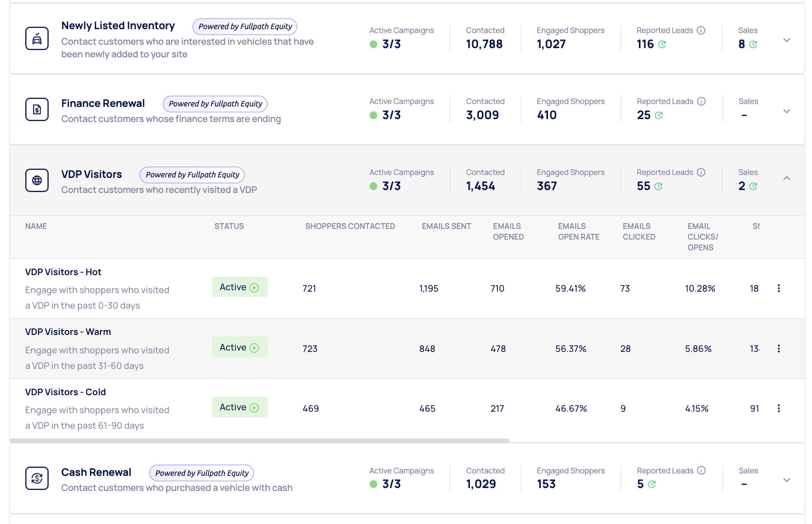Collapse the VDP Visitors section
The image size is (812, 524).
[x=786, y=178]
